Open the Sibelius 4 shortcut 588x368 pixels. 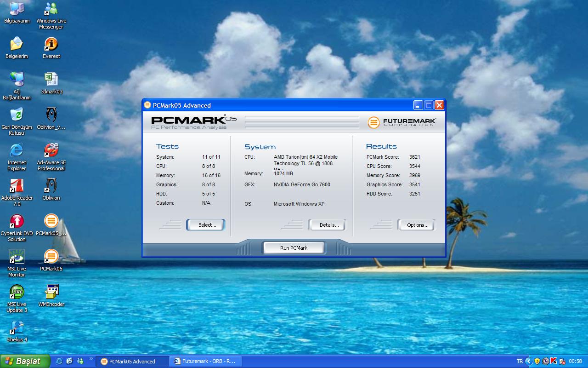pos(17,331)
